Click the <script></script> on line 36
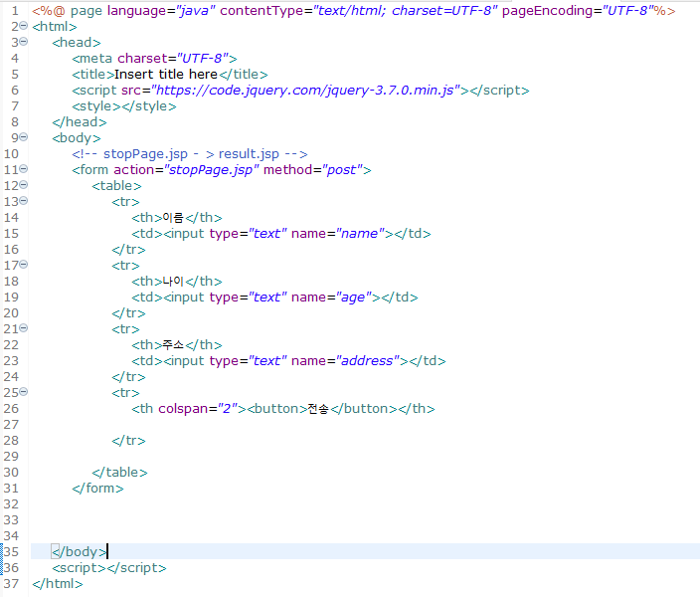The height and width of the screenshot is (597, 700). [109, 568]
